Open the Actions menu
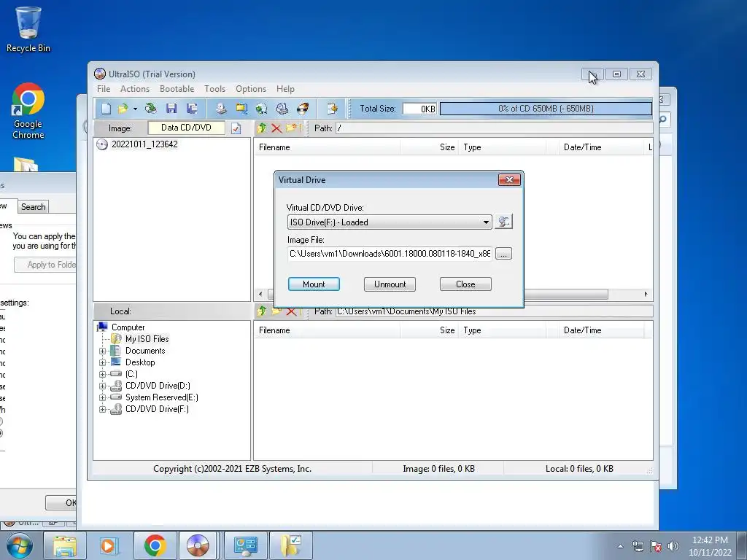 point(135,89)
